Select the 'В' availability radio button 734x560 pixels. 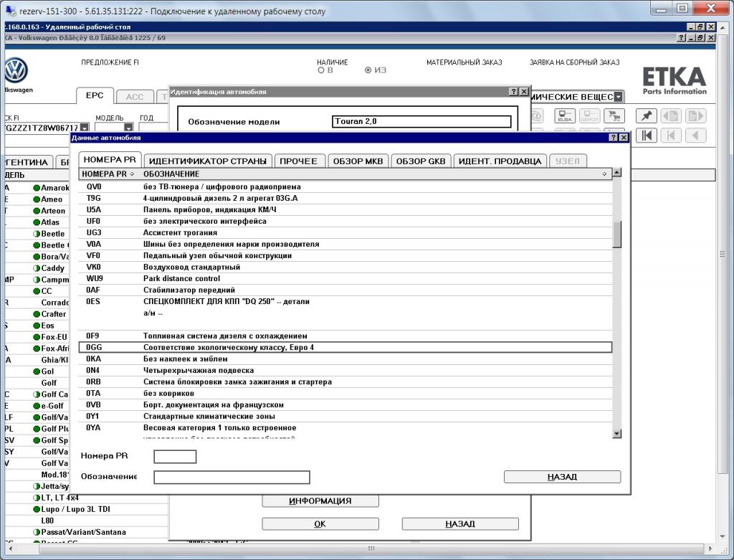(x=321, y=70)
